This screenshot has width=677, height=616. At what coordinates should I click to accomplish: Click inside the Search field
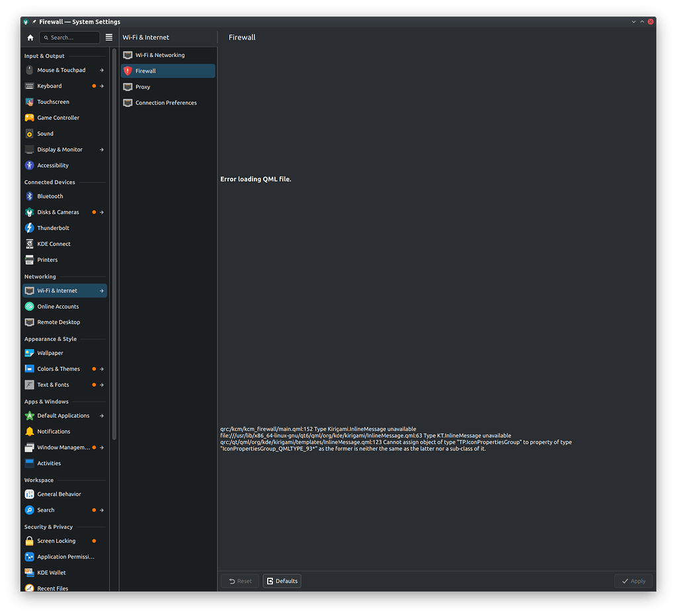69,37
